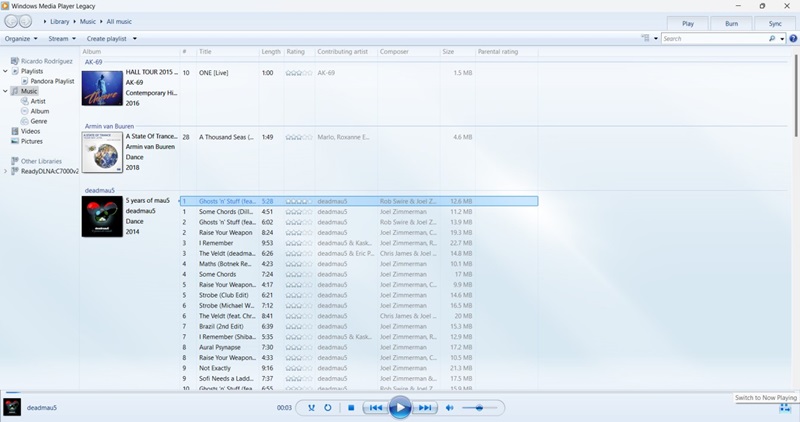Open the search options dropdown arrow
Viewport: 800px width, 422px height.
pyautogui.click(x=782, y=39)
